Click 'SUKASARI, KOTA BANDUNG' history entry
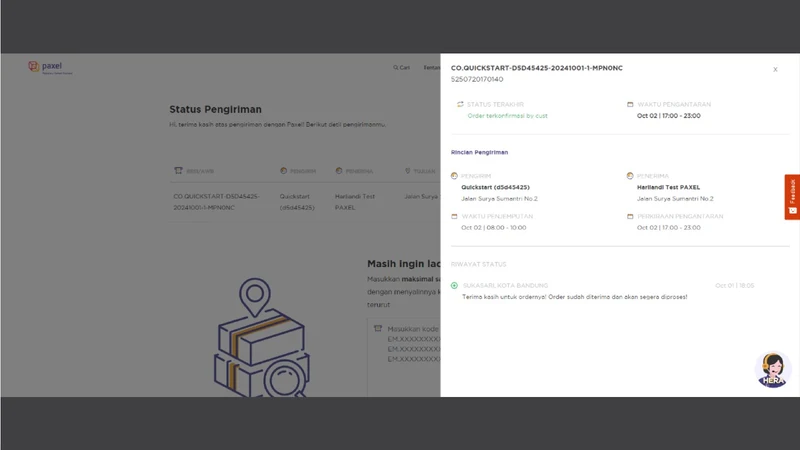This screenshot has width=800, height=450. 505,286
